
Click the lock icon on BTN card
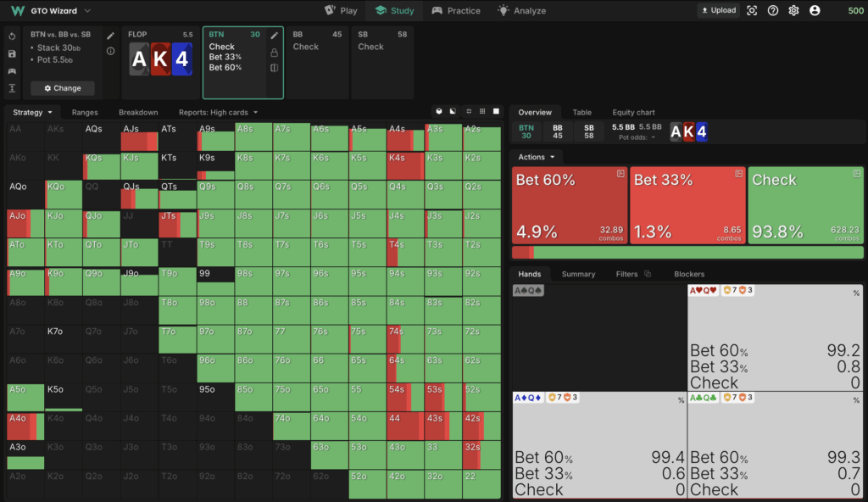(274, 52)
